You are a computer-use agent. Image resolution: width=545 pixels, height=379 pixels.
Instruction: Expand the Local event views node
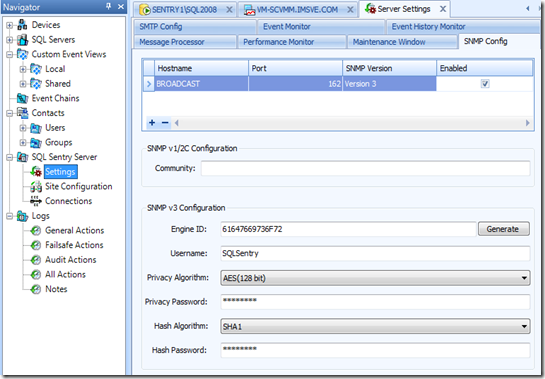coord(23,69)
